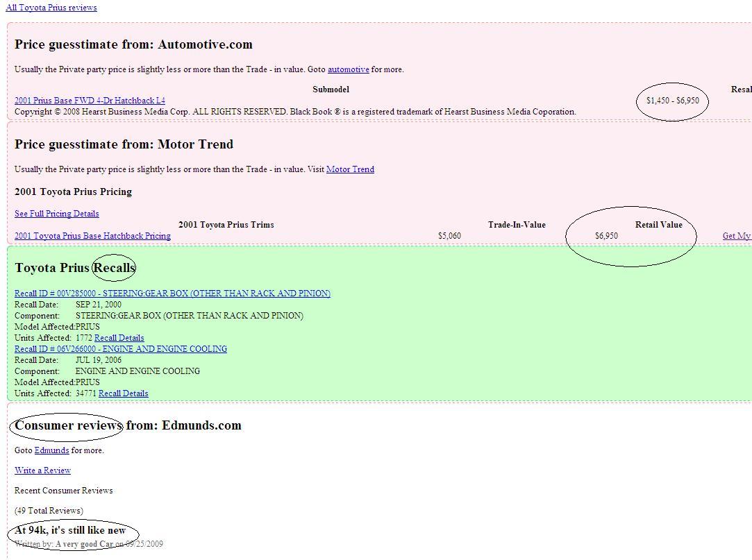Click Price guesstimate from: Motor Trend heading

124,144
